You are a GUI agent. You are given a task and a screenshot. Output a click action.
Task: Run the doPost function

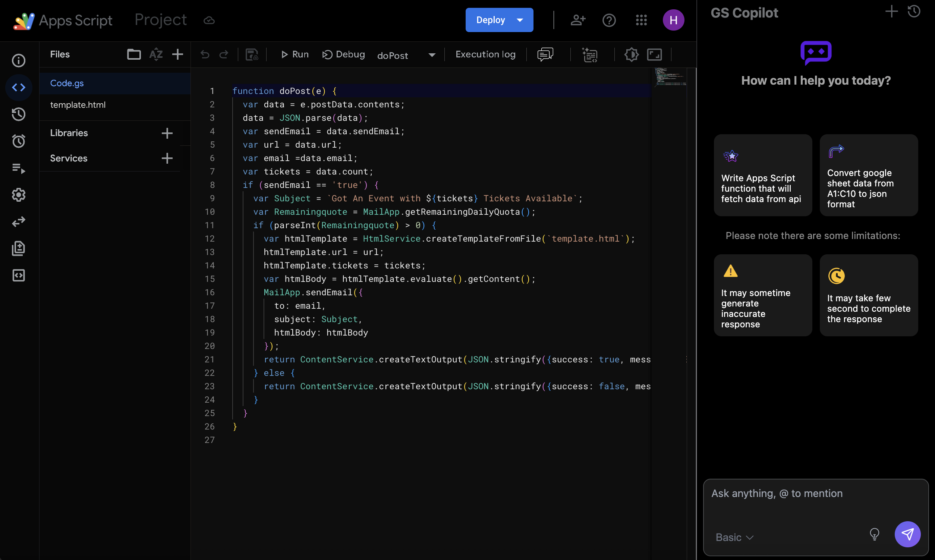[295, 54]
